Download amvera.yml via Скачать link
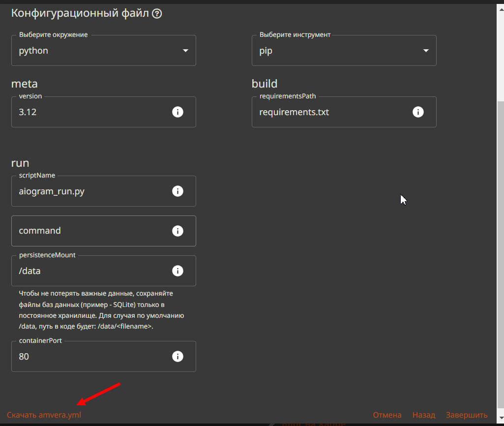Image resolution: width=504 pixels, height=426 pixels. tap(44, 415)
